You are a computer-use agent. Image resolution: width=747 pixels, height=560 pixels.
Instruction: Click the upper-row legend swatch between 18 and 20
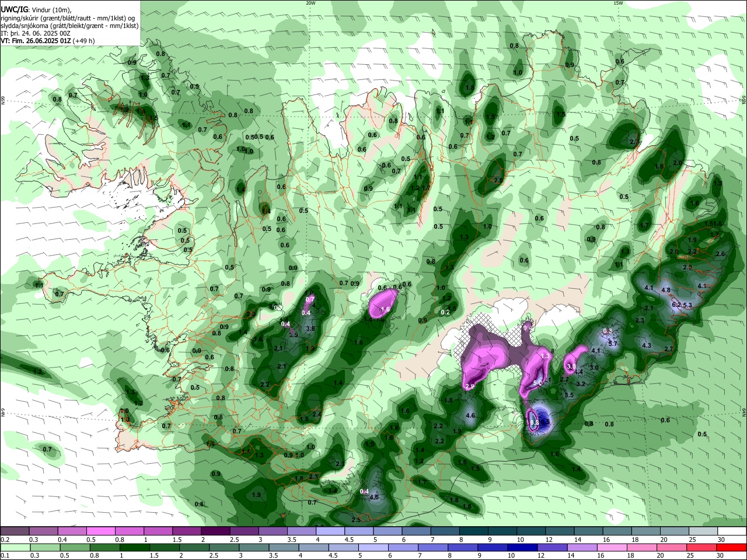pos(647,531)
